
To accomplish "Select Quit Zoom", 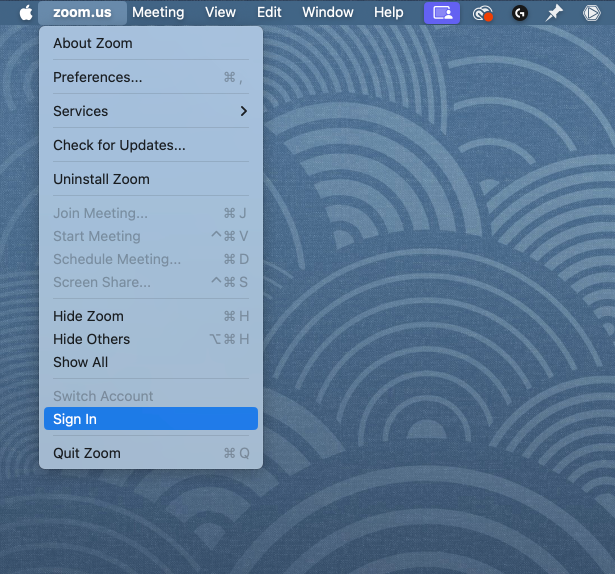I will [151, 453].
